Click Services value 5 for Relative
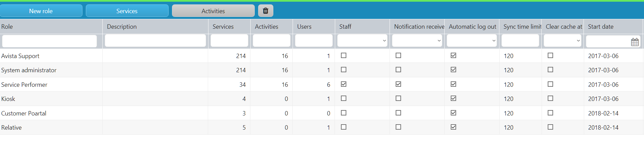 coord(244,128)
